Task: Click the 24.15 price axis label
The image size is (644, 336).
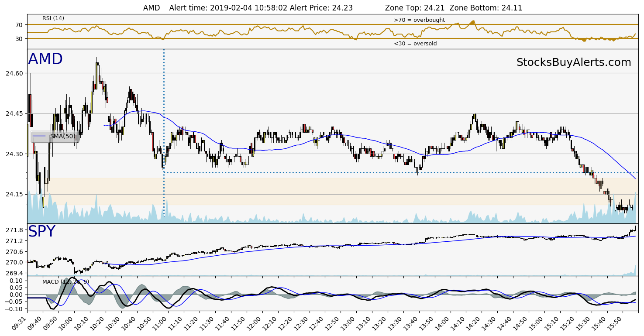Action: pyautogui.click(x=14, y=194)
